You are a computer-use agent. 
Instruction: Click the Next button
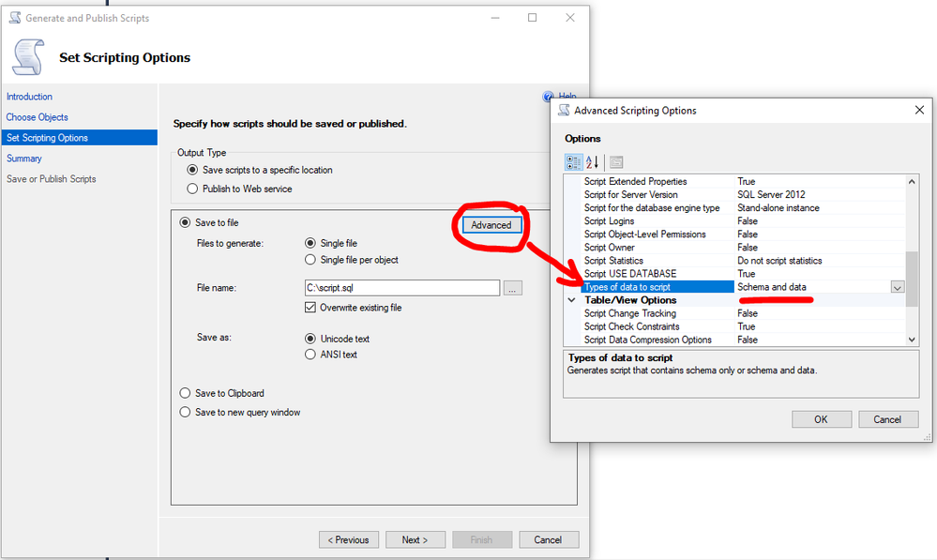click(x=416, y=539)
